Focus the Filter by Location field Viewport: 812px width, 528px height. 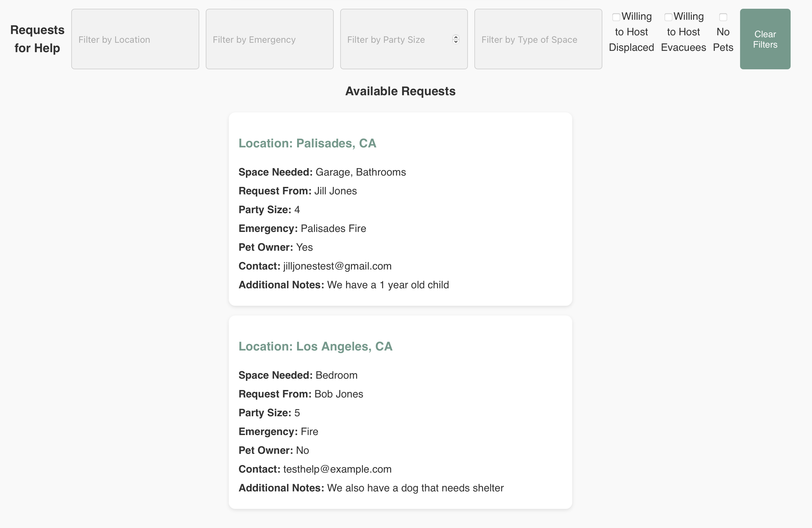click(135, 39)
